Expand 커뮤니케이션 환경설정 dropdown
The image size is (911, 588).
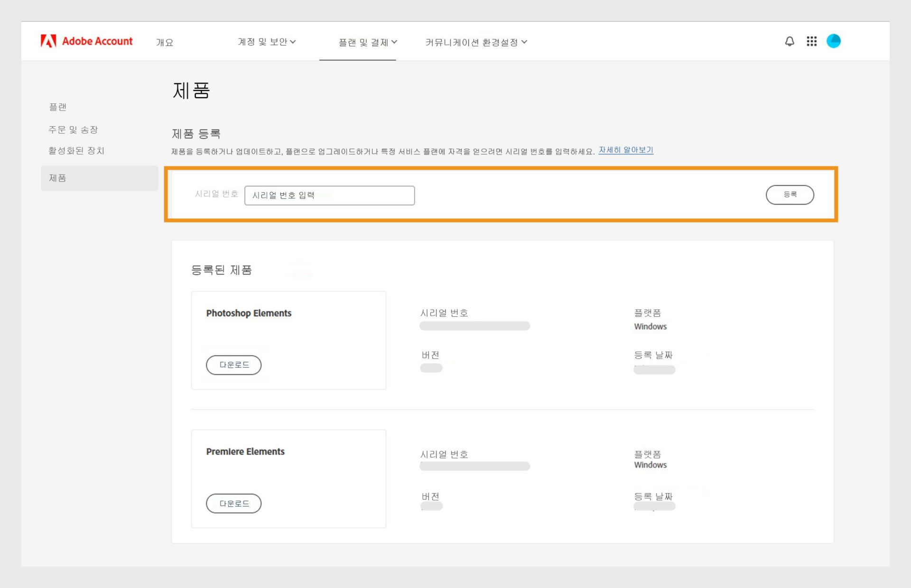476,42
